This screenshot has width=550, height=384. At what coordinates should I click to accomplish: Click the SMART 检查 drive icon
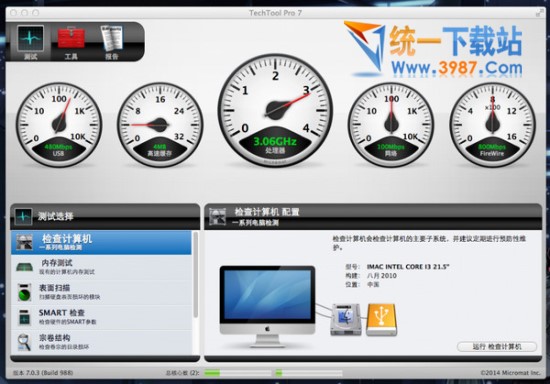click(x=24, y=317)
